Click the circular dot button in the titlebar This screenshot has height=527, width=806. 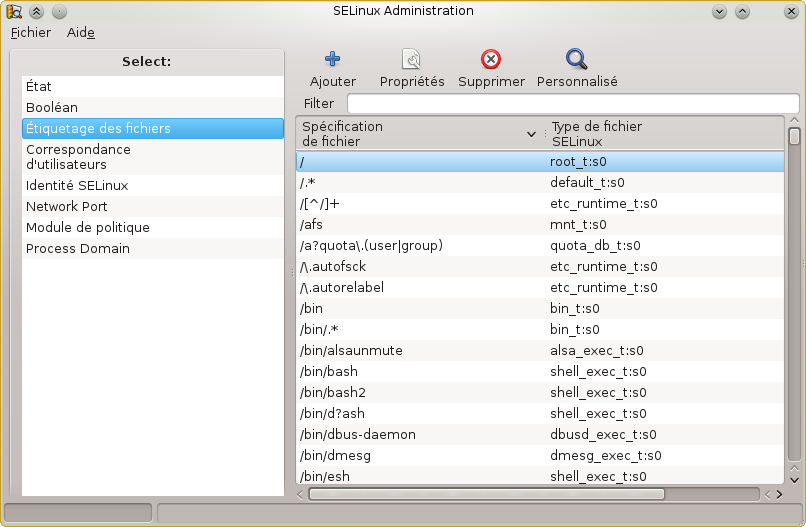60,11
